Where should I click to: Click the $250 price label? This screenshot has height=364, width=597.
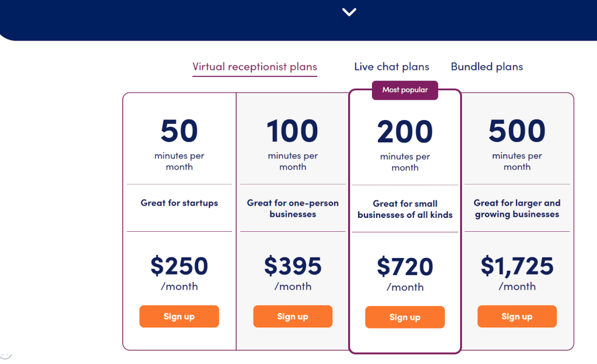[179, 266]
